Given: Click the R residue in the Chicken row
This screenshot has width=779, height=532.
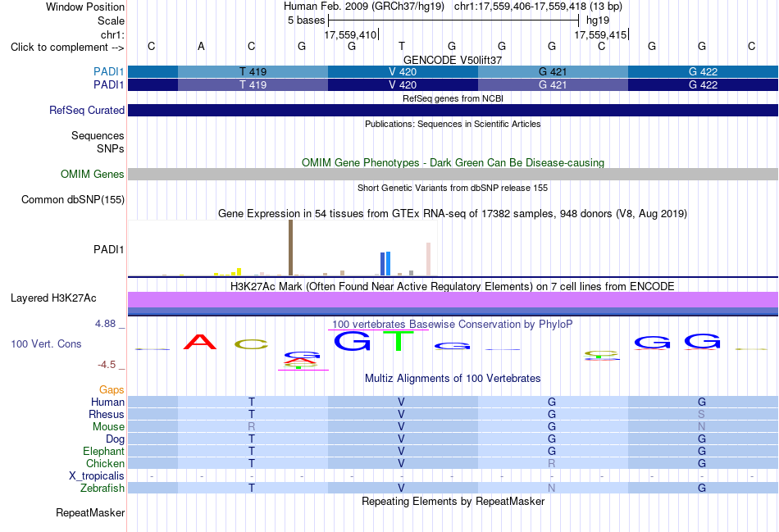Looking at the screenshot, I should 552,463.
